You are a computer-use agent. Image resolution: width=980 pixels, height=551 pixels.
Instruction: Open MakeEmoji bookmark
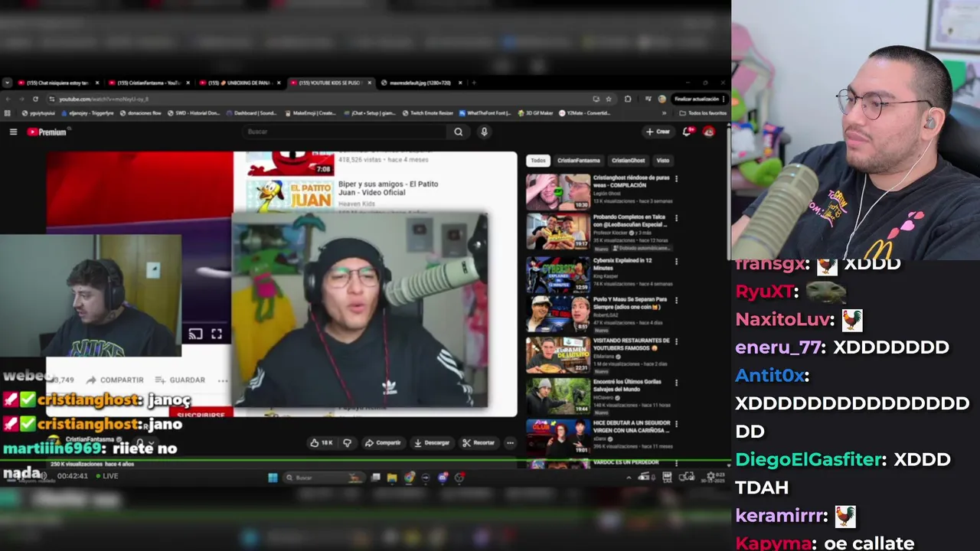click(x=310, y=112)
